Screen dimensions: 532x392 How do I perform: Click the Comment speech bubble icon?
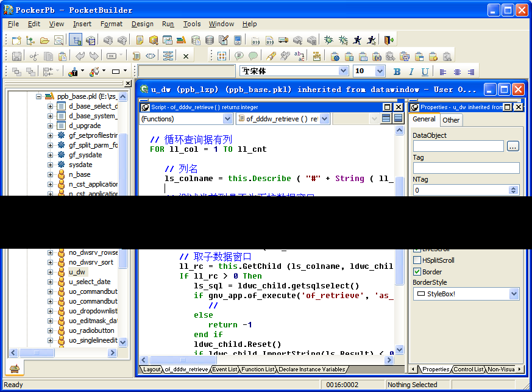click(239, 56)
